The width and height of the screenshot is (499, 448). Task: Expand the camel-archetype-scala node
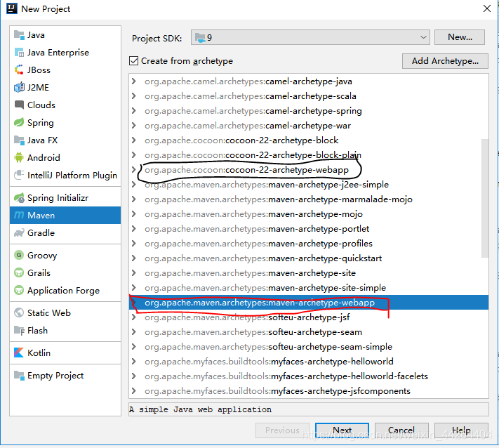point(134,96)
